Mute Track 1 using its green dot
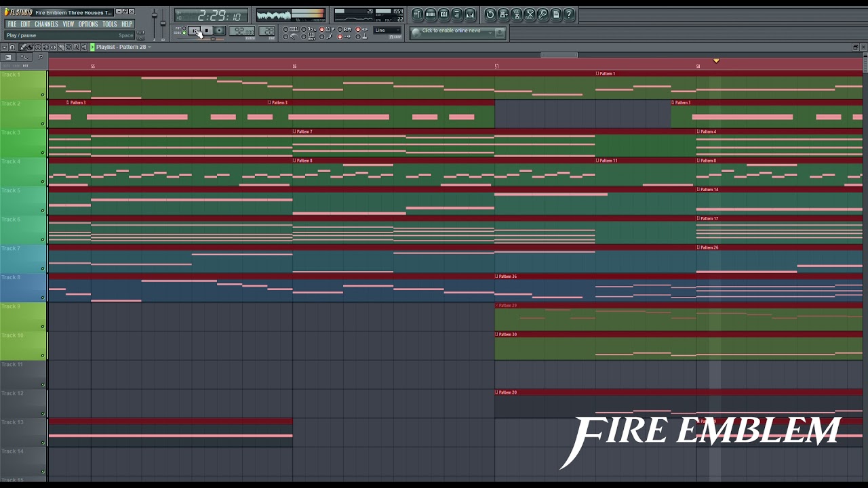The image size is (868, 488). (43, 94)
